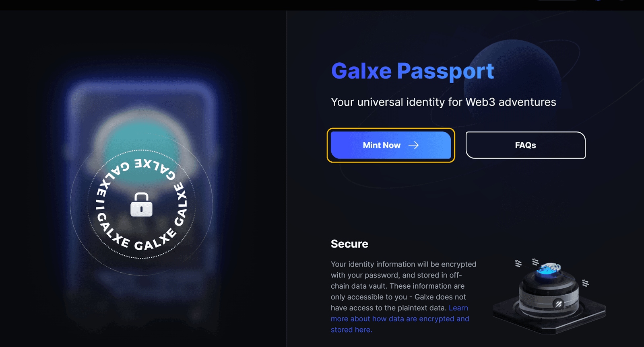Click the Mint Now button
Screen dimensions: 644x347
pos(391,145)
